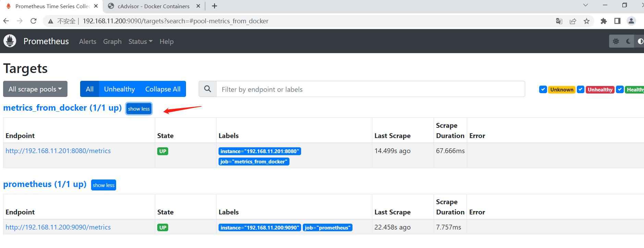Switch to cAdvisor Docker Containers tab
Viewport: 644px width, 248px height.
click(x=153, y=6)
